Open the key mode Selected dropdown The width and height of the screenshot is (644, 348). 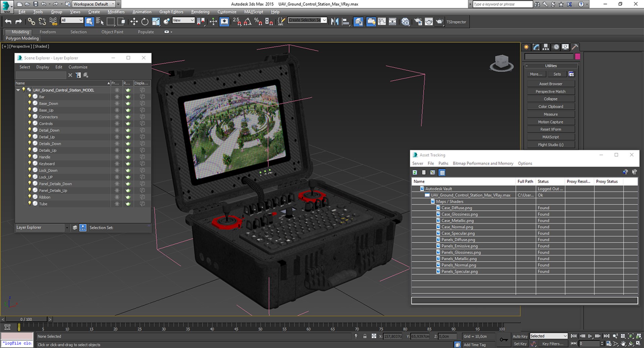coord(548,336)
